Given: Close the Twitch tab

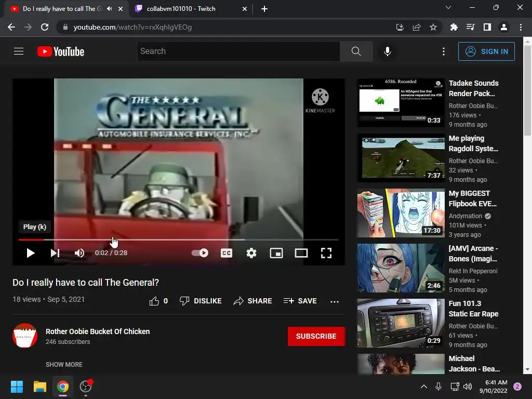Looking at the screenshot, I should [245, 9].
